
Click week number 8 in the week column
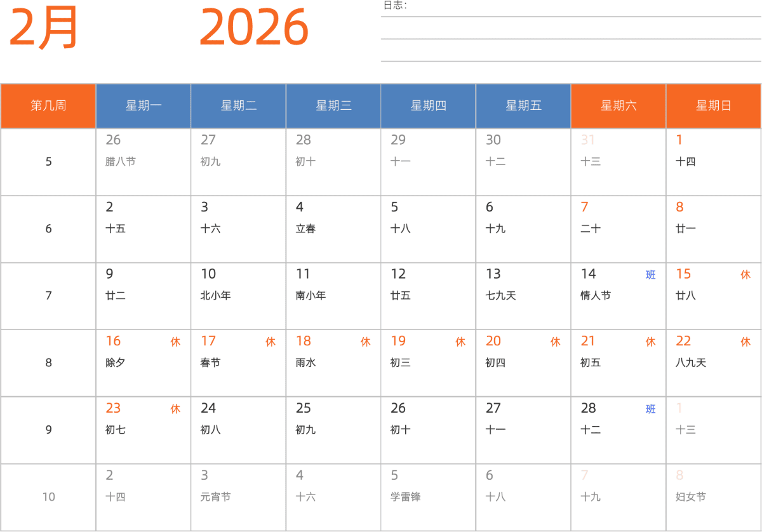pos(49,363)
